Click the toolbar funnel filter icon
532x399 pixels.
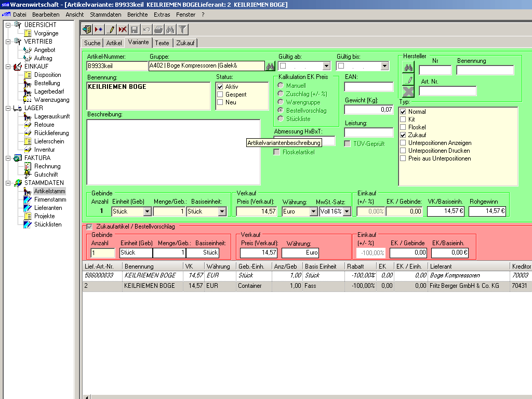point(183,30)
